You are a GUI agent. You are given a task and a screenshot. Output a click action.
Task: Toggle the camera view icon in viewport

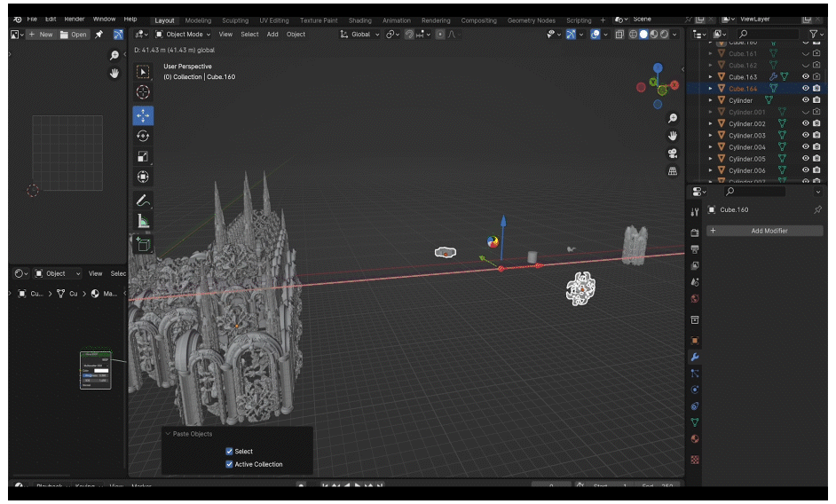pyautogui.click(x=673, y=154)
